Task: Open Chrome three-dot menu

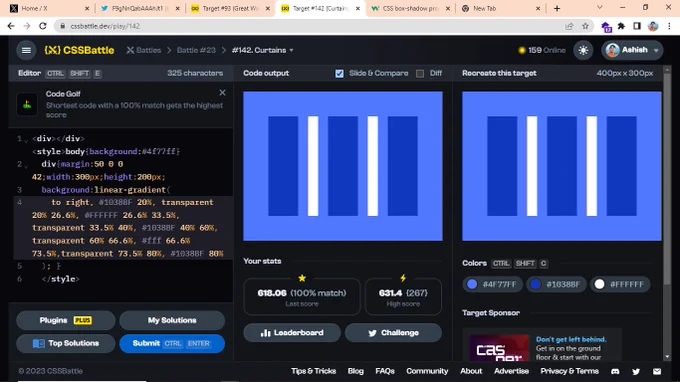Action: pyautogui.click(x=669, y=26)
